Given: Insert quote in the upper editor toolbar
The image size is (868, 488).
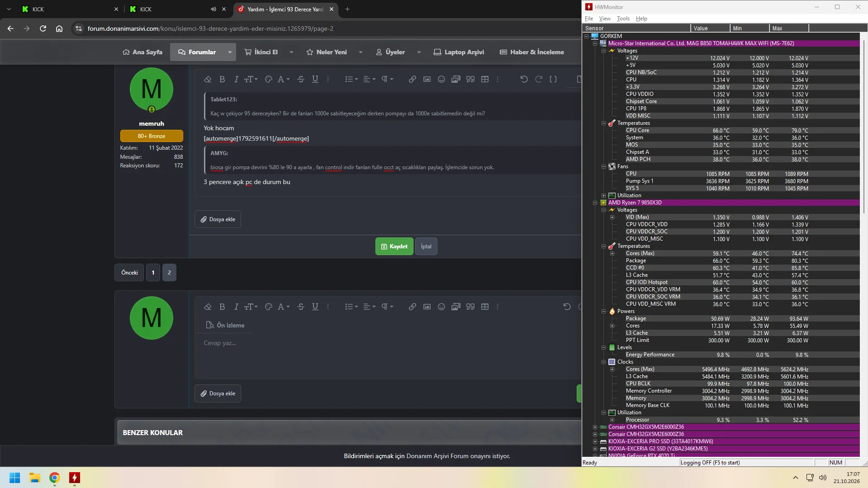Looking at the screenshot, I should click(470, 79).
